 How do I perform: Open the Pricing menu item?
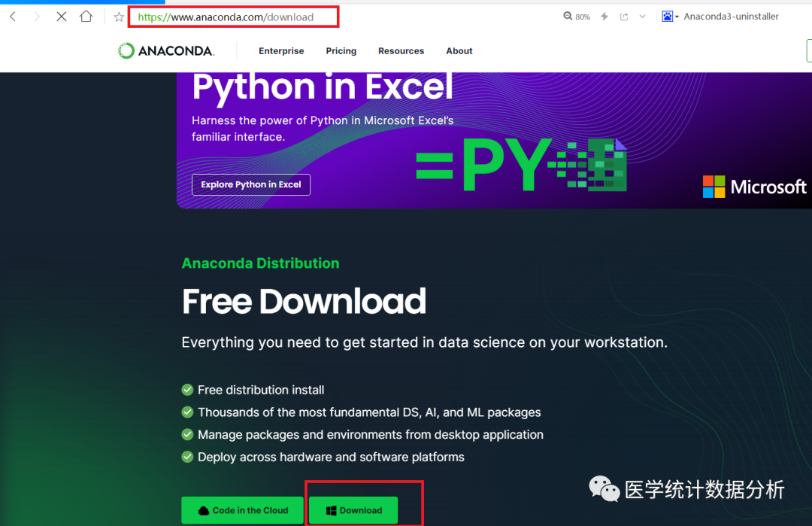pos(341,50)
